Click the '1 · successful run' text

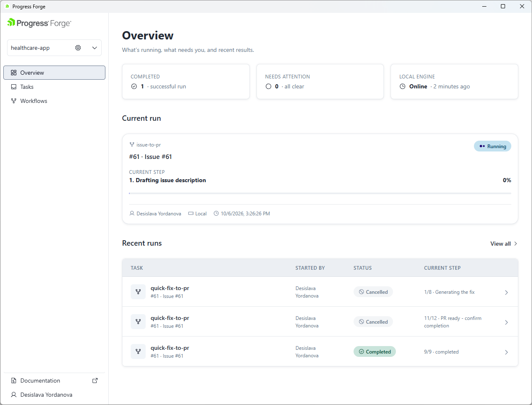coord(164,86)
